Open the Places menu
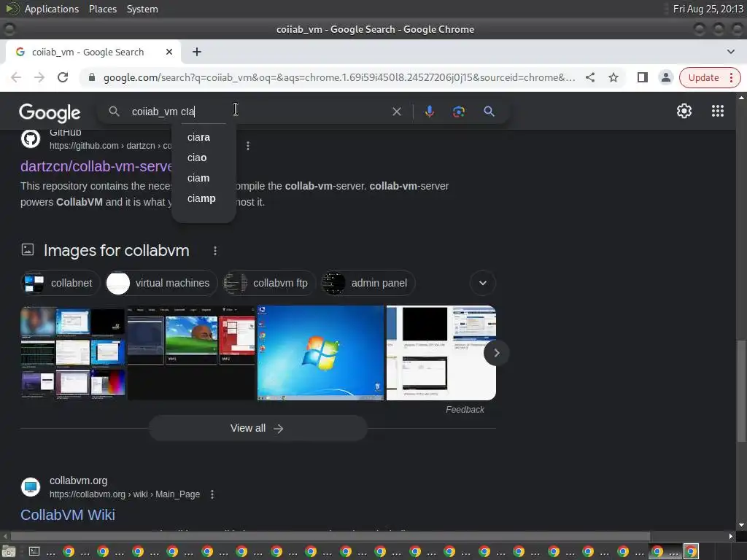Viewport: 747px width, 560px height. point(102,9)
